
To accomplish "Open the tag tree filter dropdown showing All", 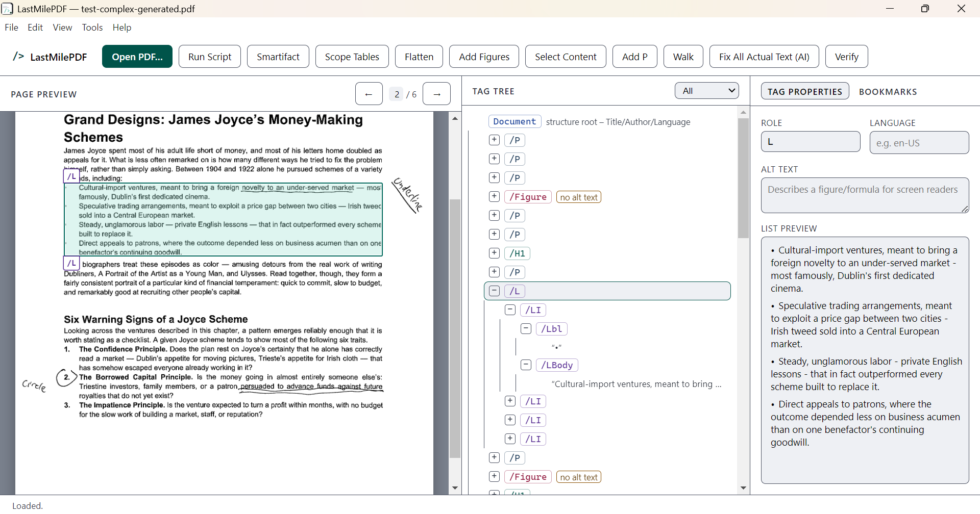I will click(x=707, y=91).
